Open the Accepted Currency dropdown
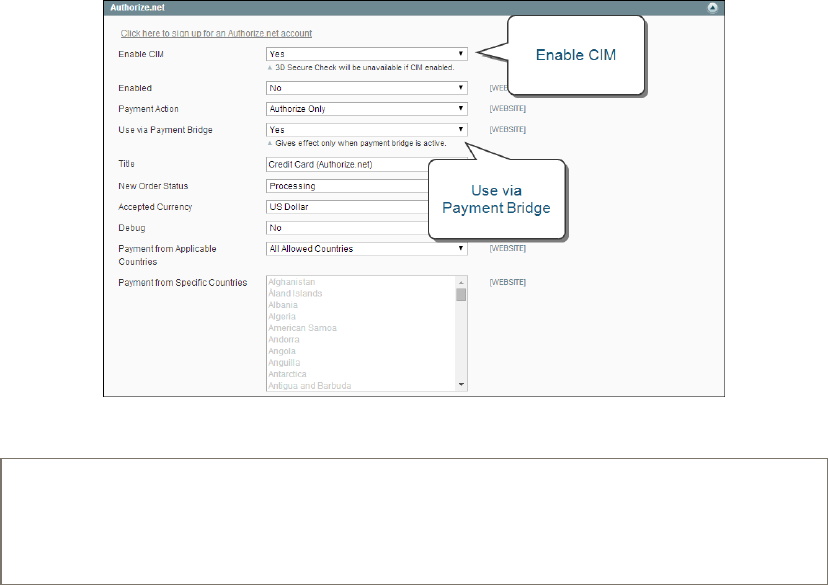 point(347,207)
